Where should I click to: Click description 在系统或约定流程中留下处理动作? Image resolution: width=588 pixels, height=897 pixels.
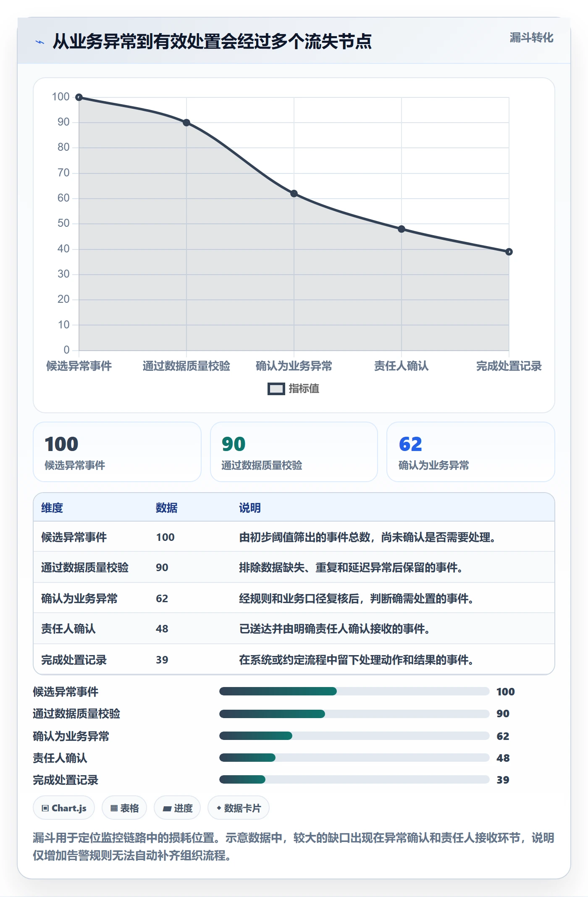pyautogui.click(x=315, y=660)
